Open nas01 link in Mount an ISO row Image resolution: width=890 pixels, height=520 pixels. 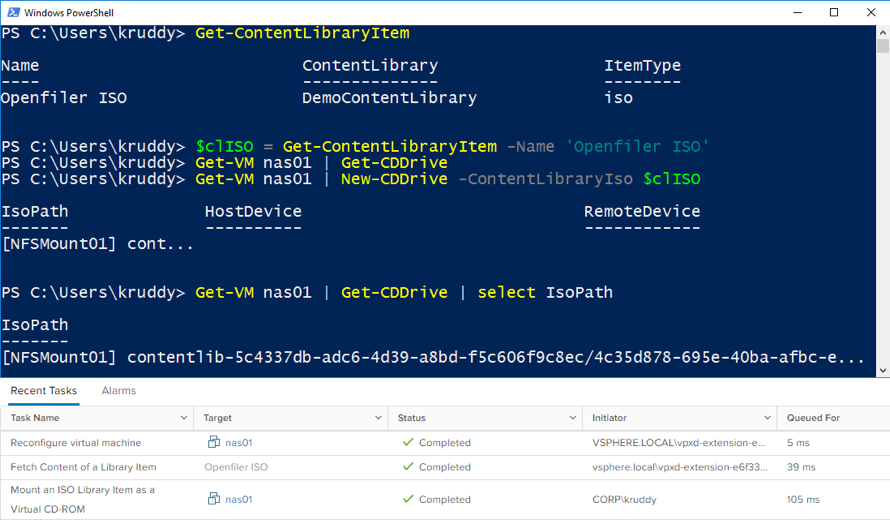pyautogui.click(x=238, y=499)
